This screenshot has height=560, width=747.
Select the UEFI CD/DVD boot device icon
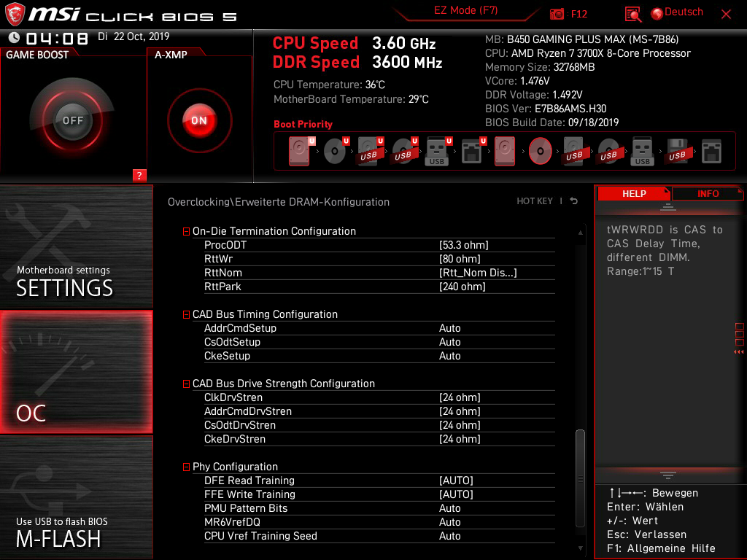point(336,151)
